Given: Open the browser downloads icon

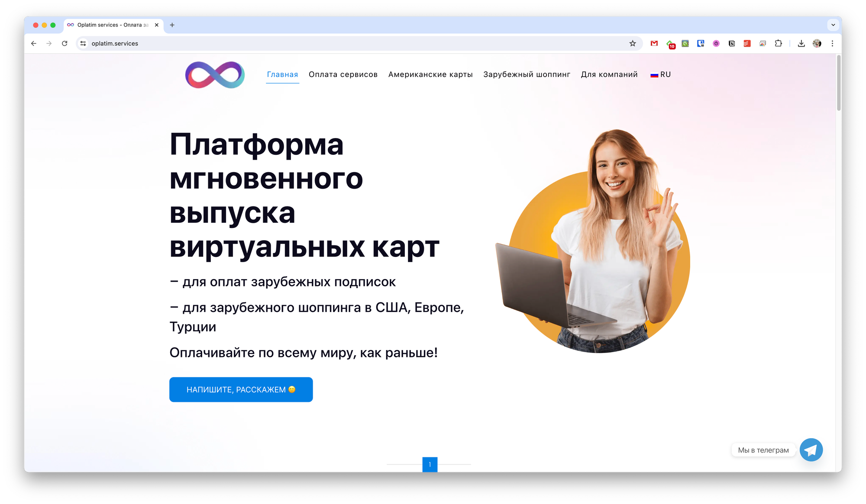Looking at the screenshot, I should [x=801, y=43].
